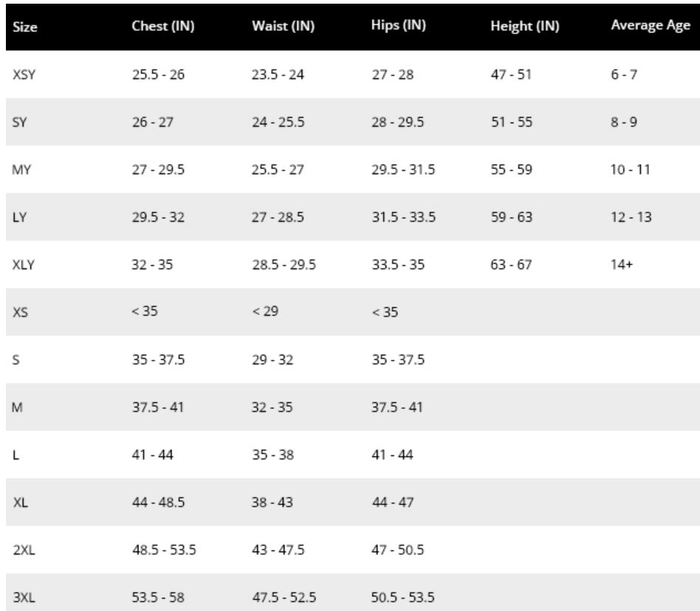Select the Waist (IN) header
The width and height of the screenshot is (700, 611).
pos(283,26)
